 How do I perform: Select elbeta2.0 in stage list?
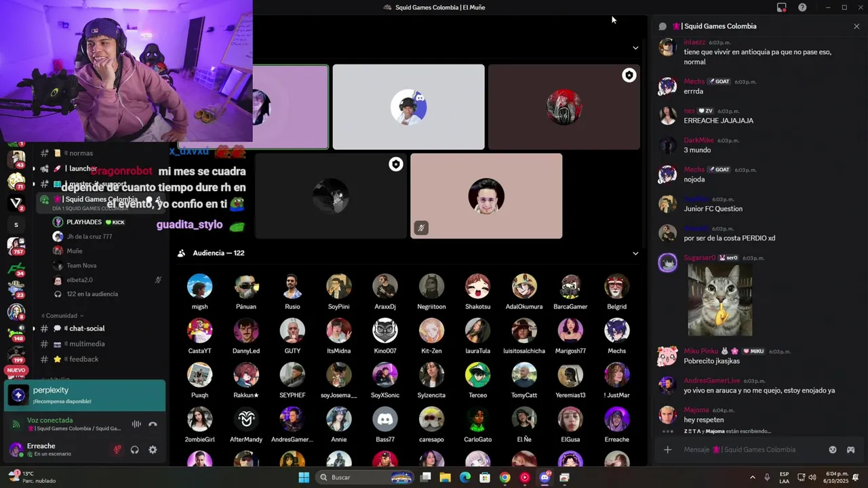[79, 280]
